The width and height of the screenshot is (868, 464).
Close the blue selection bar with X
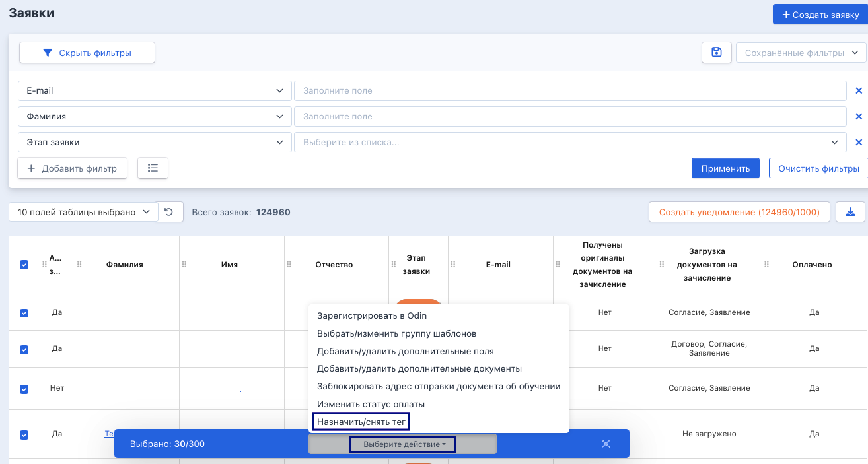pyautogui.click(x=606, y=444)
